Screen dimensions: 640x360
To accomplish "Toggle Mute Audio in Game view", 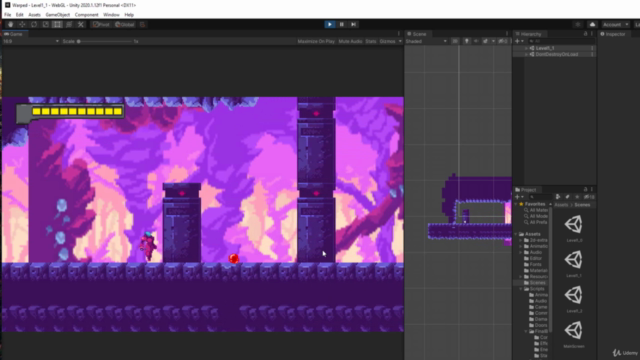I will [350, 41].
